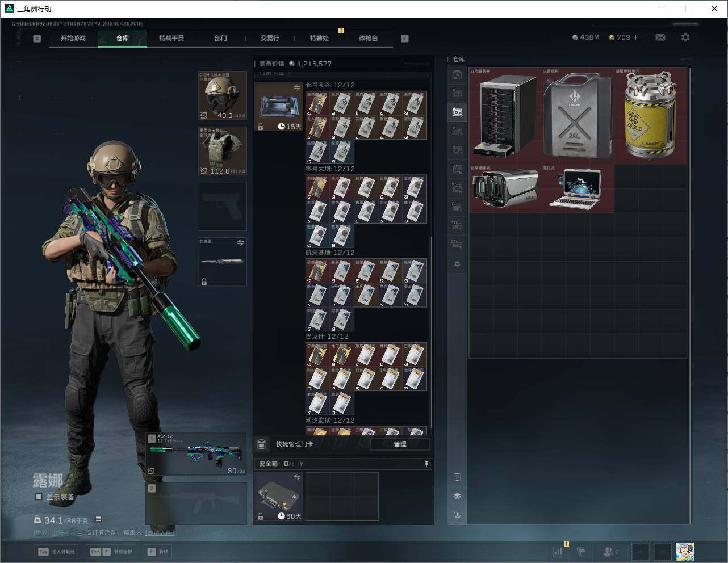Click the left nav arrow before 开始游戏
The image size is (728, 563).
(x=37, y=39)
